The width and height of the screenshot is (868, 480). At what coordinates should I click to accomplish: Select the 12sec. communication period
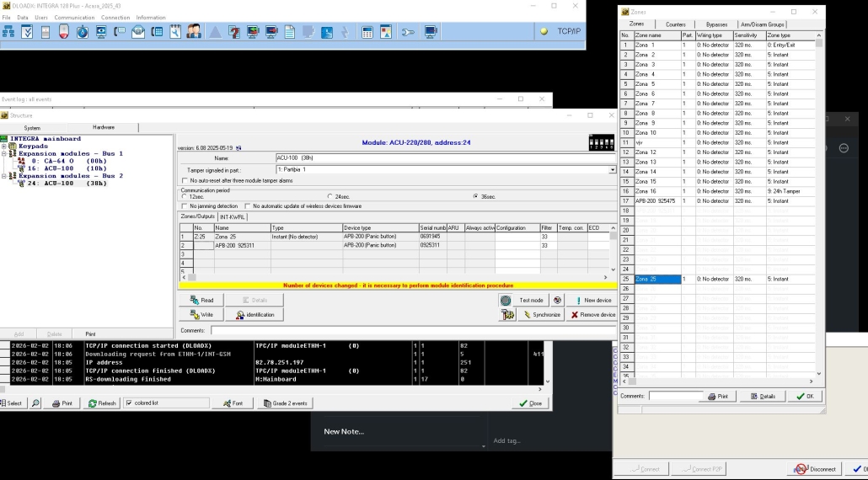pos(185,196)
